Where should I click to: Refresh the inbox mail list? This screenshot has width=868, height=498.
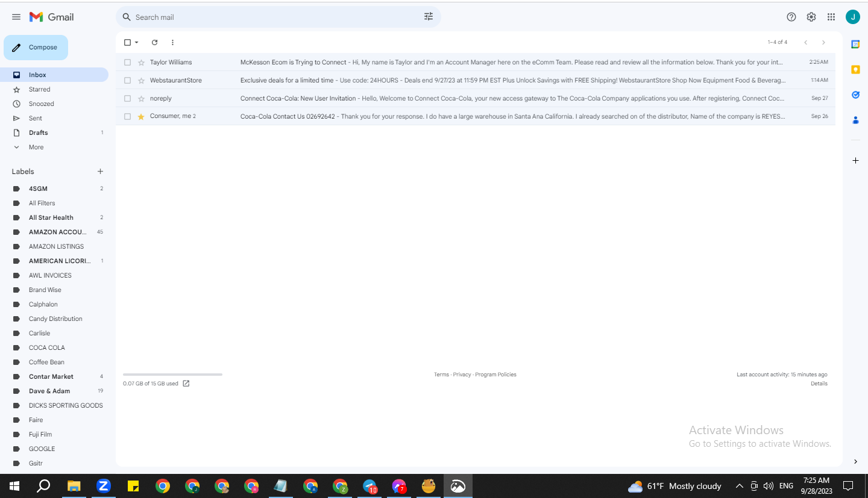[x=154, y=42]
